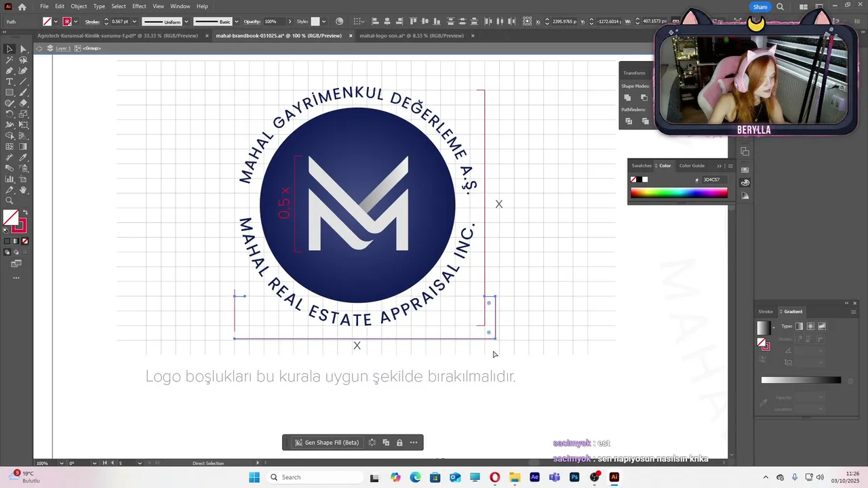
Task: Select the Magic Wand tool
Action: click(x=9, y=60)
